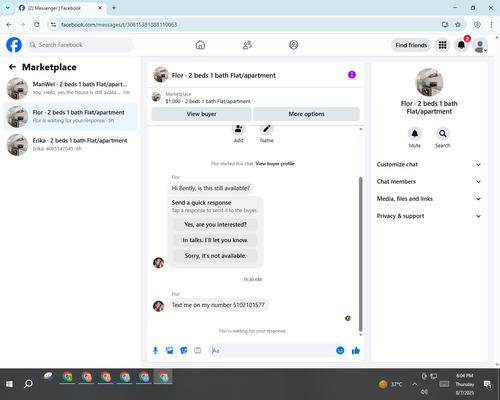Mute the conversation with bell icon
Image resolution: width=500 pixels, height=400 pixels.
(415, 134)
